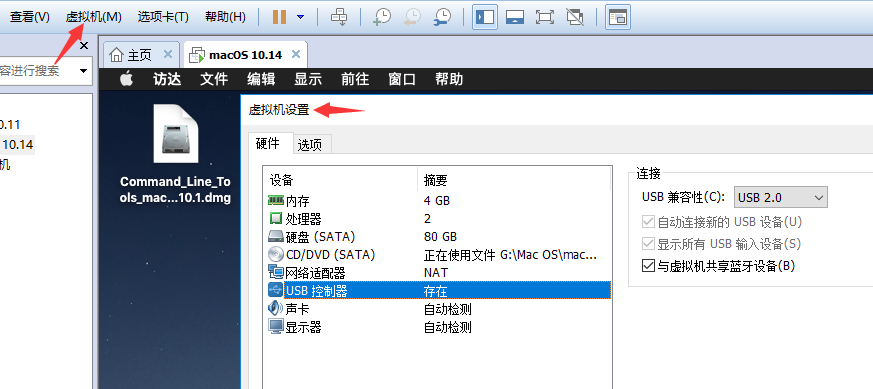873x389 pixels.
Task: Close the library sidebar panel
Action: [84, 46]
